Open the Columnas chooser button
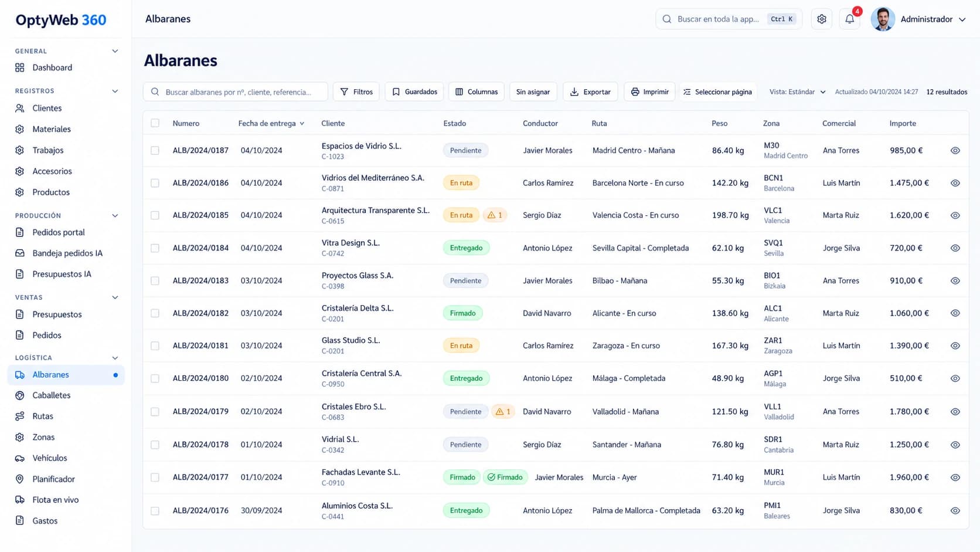980x552 pixels. [x=477, y=92]
